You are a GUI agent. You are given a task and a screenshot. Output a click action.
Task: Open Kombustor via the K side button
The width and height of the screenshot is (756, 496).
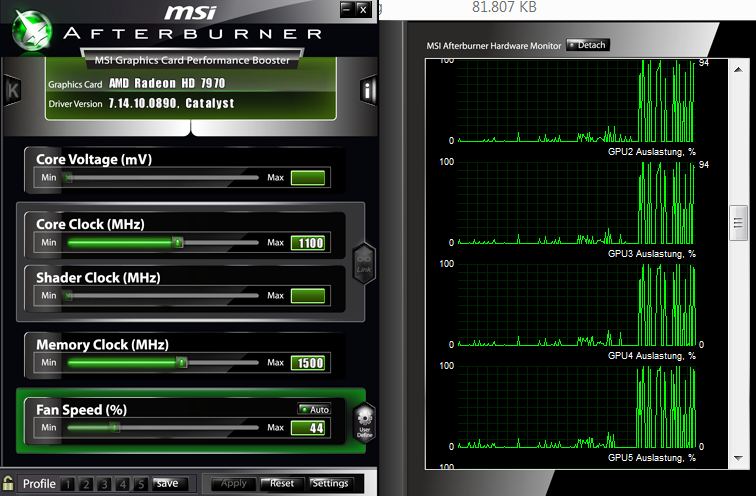[x=12, y=90]
